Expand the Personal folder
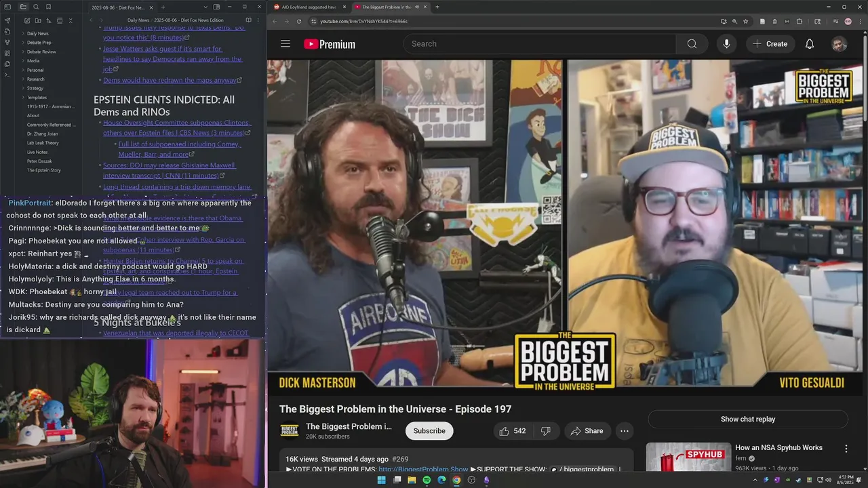The height and width of the screenshot is (488, 868). point(35,70)
